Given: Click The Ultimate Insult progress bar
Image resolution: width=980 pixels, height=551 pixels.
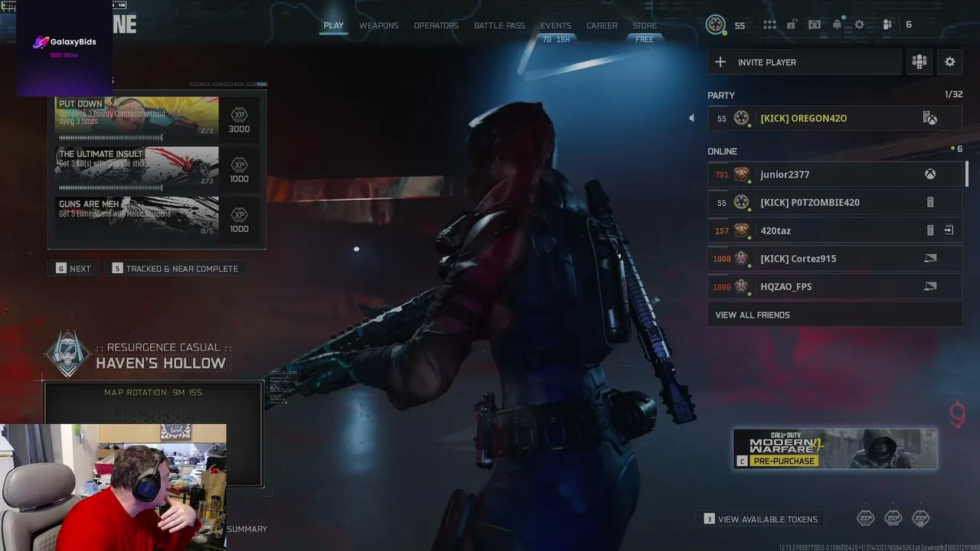Looking at the screenshot, I should pyautogui.click(x=110, y=187).
